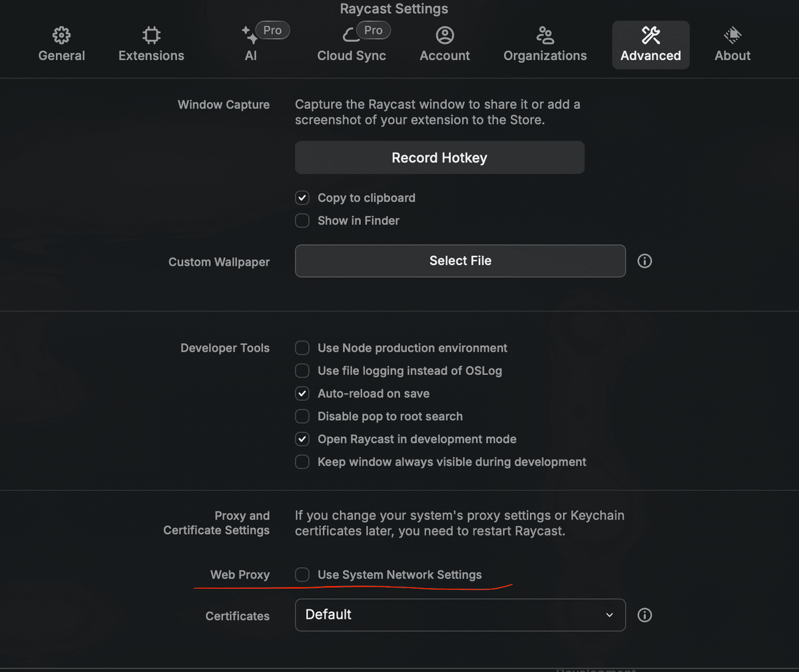Open the Certificates dropdown
This screenshot has height=672, width=799.
(x=460, y=615)
